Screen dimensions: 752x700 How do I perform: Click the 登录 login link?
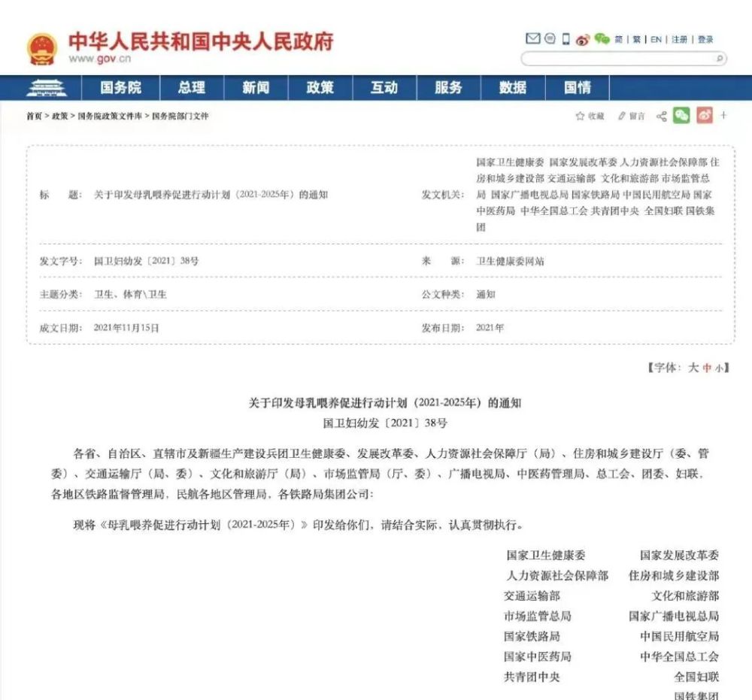(x=705, y=40)
